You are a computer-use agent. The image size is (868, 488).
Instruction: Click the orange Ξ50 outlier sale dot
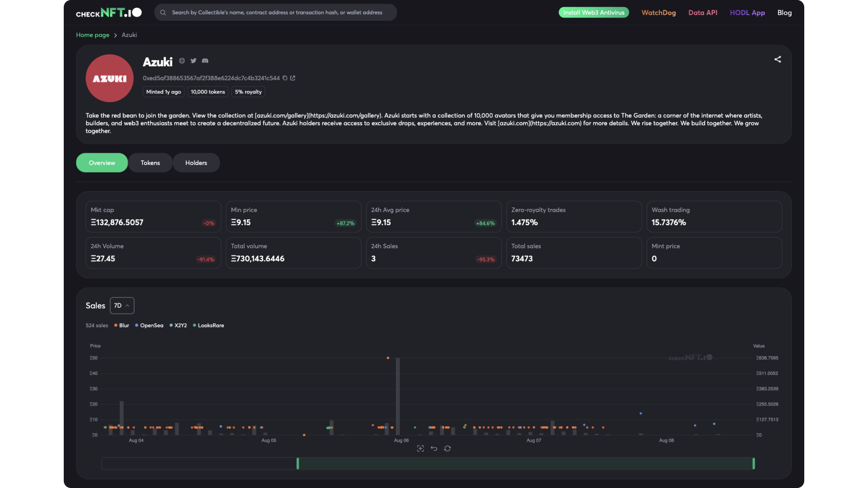pyautogui.click(x=388, y=358)
